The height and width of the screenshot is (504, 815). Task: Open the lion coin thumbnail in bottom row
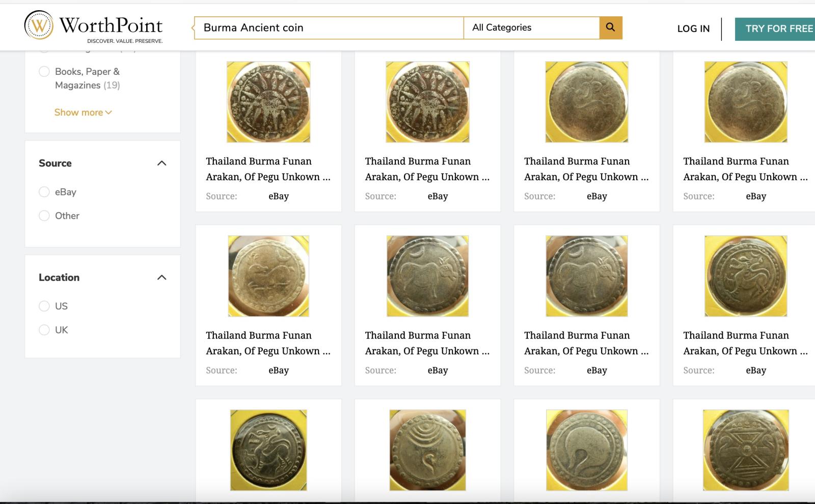(268, 450)
